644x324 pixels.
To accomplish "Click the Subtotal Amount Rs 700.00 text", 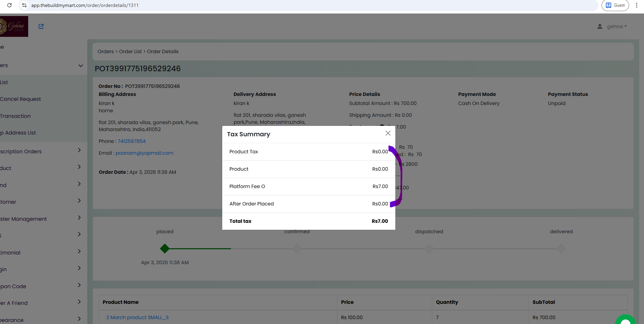I will coord(383,103).
